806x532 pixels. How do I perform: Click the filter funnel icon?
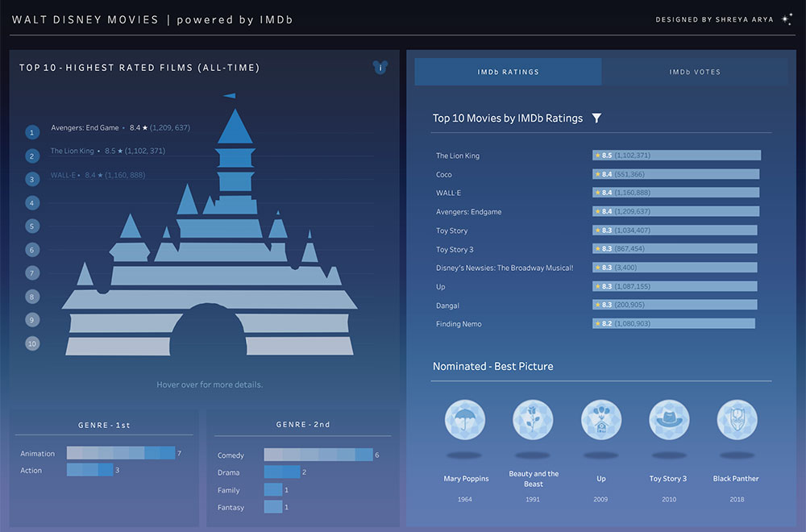tap(596, 118)
